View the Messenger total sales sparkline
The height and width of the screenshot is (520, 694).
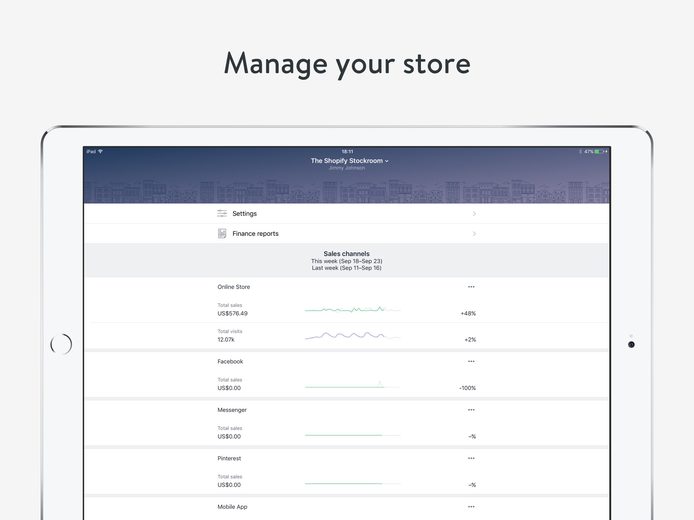pos(352,435)
